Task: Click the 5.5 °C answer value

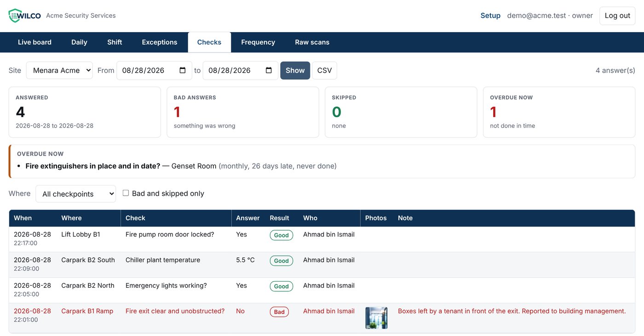Action: tap(245, 260)
